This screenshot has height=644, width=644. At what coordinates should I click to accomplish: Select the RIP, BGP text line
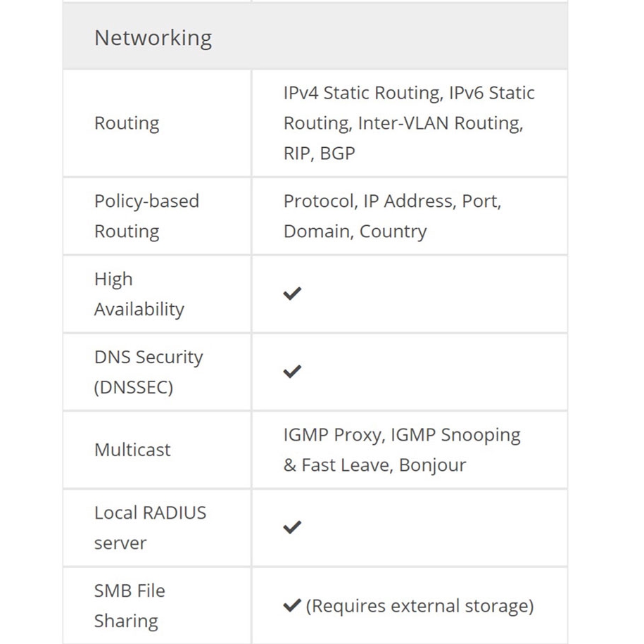click(319, 153)
